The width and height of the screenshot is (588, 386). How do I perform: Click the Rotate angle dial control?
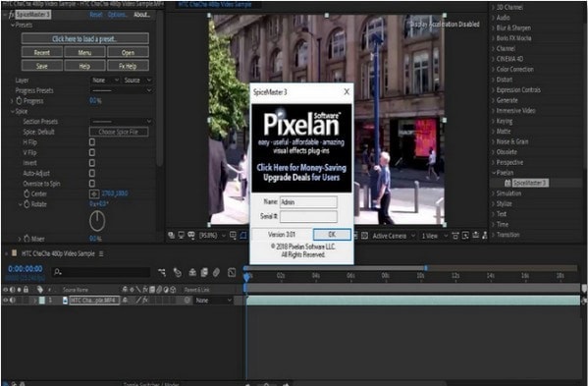(97, 221)
